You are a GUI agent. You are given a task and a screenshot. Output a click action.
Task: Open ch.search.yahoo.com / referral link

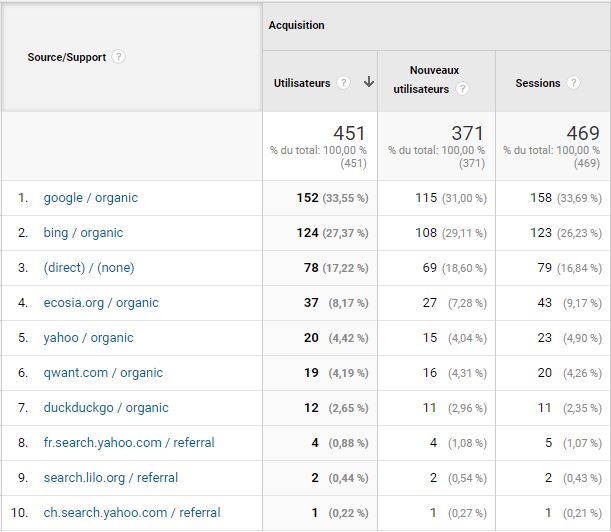click(x=132, y=513)
